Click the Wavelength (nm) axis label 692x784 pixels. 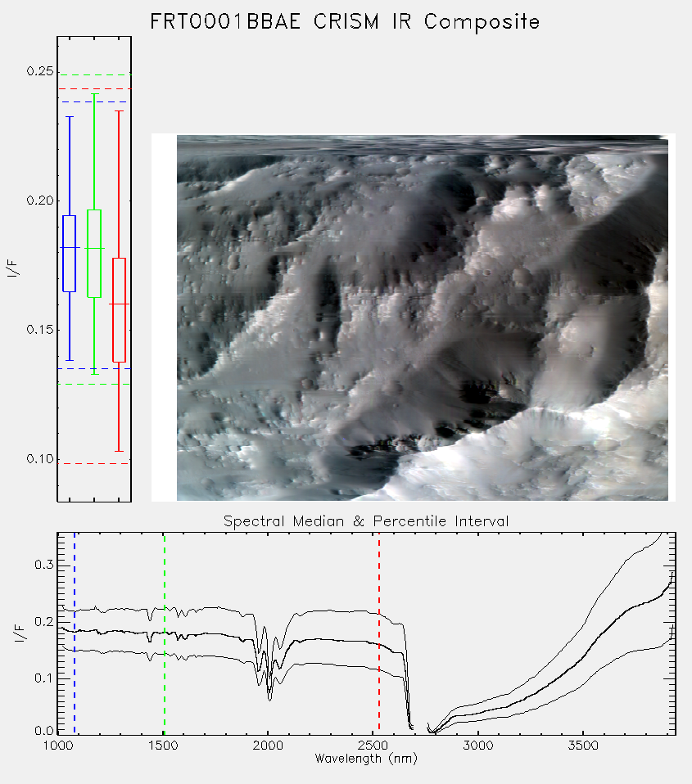point(366,759)
